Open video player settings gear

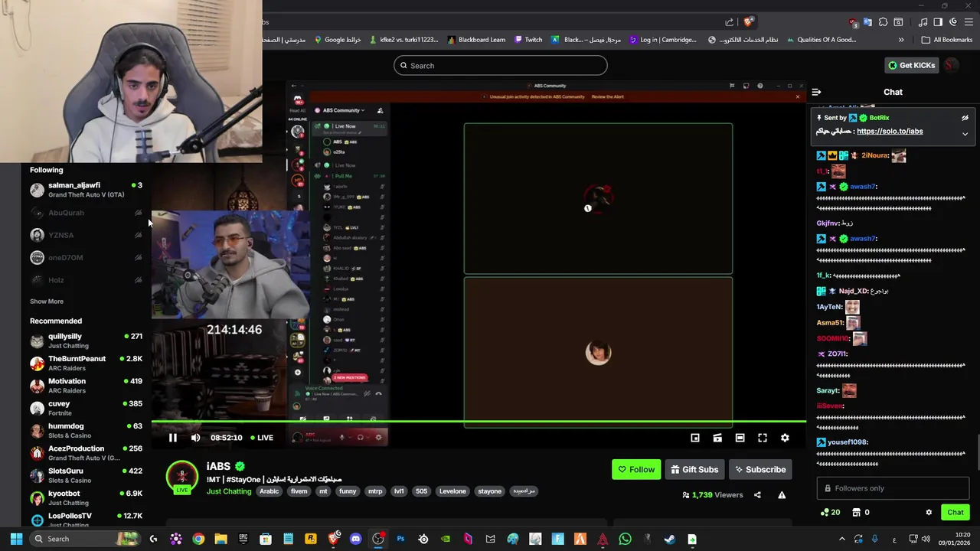point(785,438)
